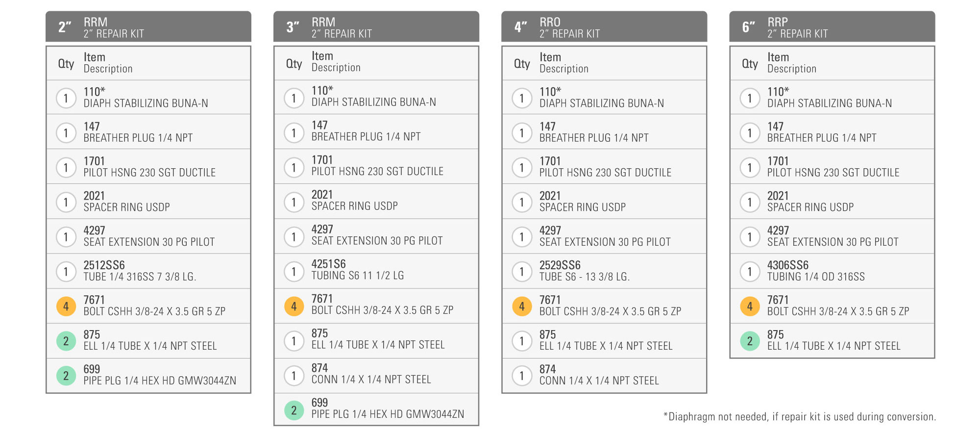Select the 6" RRP repair kit header
Viewport: 980px width, 437px height.
(832, 26)
